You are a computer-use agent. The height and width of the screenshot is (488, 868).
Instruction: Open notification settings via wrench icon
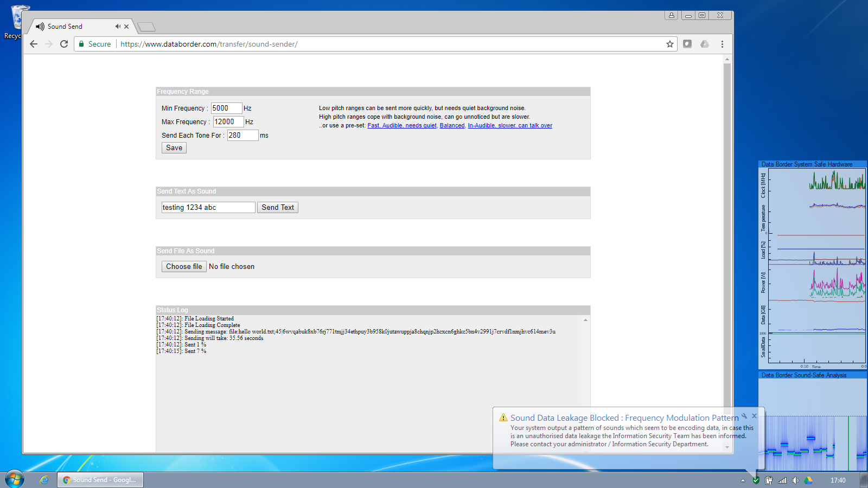744,416
